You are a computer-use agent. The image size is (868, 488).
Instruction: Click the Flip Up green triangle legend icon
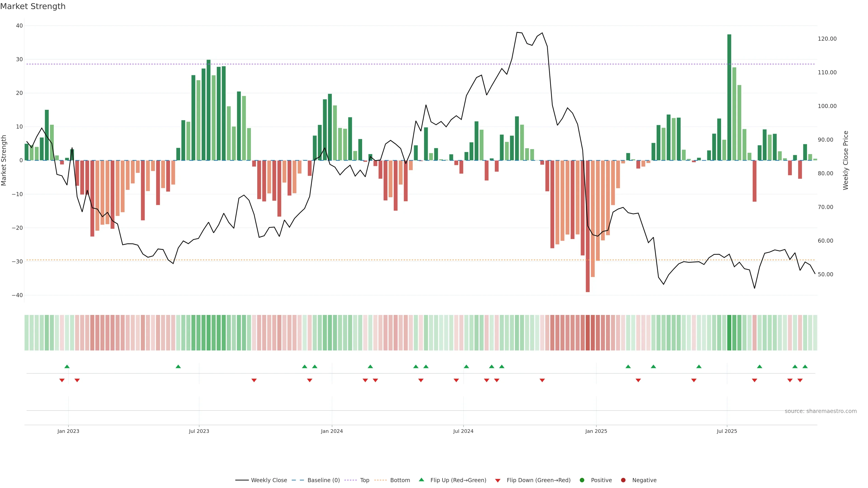tap(421, 480)
